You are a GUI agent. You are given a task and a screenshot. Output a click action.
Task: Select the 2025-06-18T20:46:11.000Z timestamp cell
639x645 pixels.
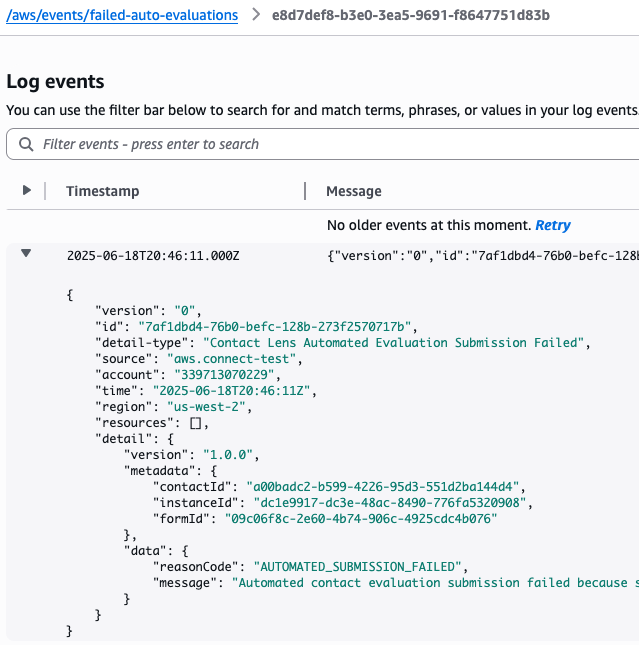(153, 255)
